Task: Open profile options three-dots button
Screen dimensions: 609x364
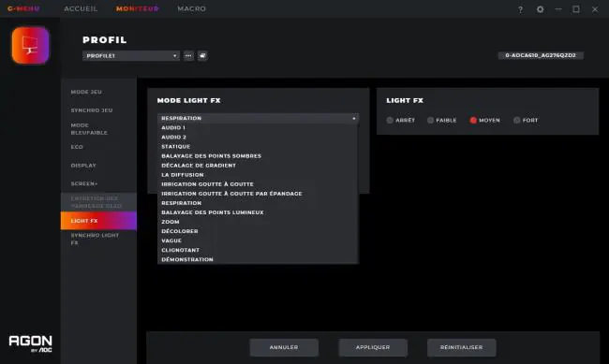Action: tap(188, 56)
